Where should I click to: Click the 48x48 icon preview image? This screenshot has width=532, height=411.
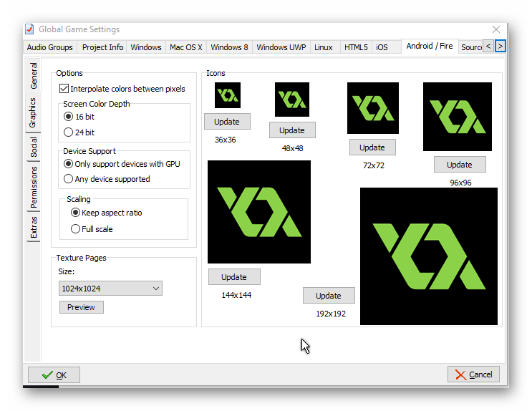click(x=292, y=100)
